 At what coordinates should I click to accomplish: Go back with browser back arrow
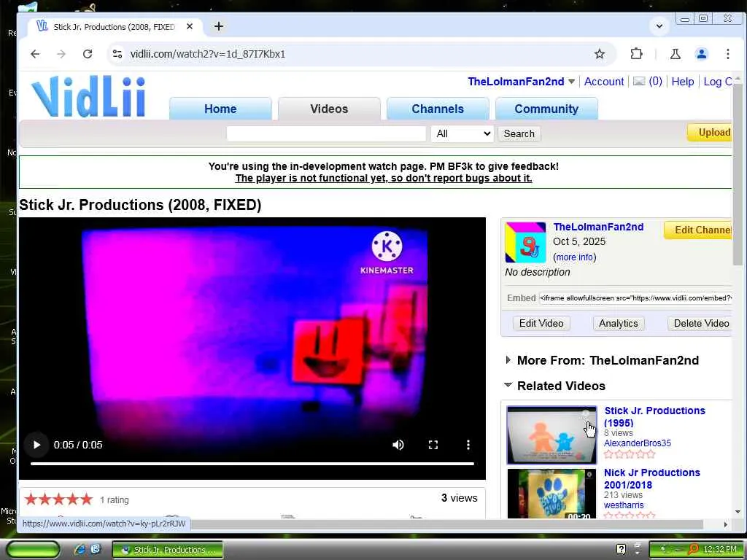pos(35,54)
